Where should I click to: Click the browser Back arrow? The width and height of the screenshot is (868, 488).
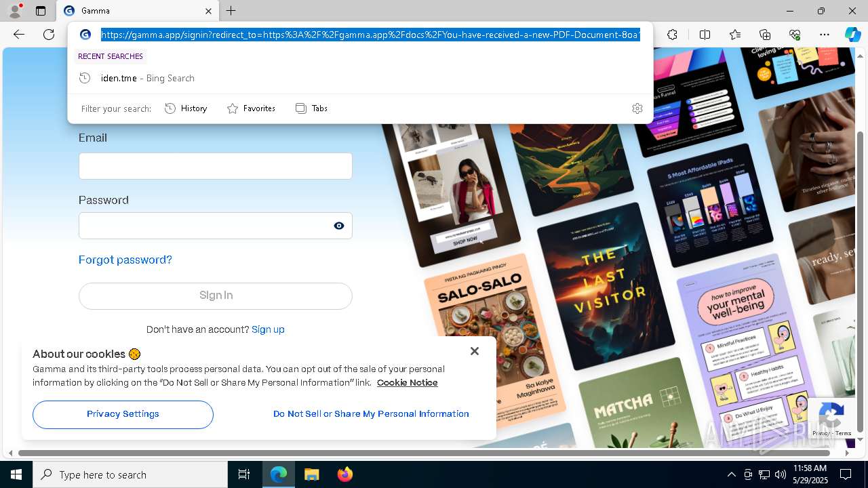pyautogui.click(x=19, y=35)
